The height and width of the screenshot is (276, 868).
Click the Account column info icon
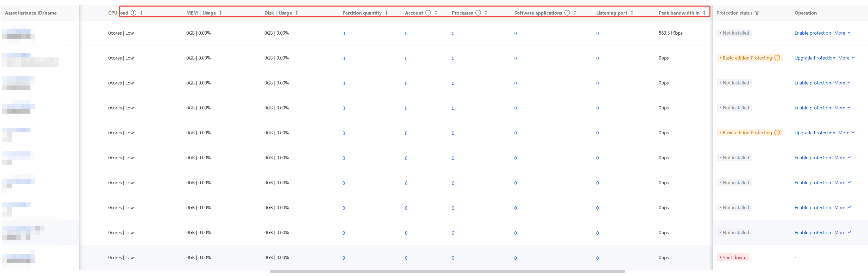point(428,13)
